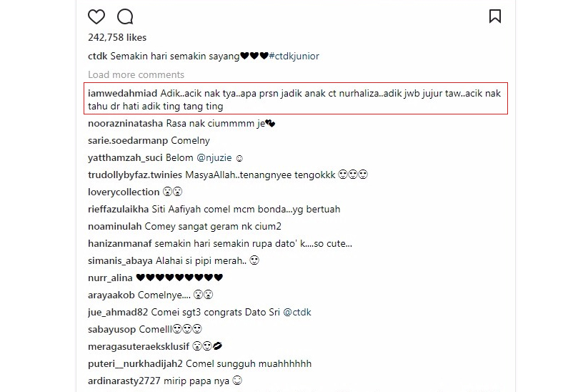This screenshot has width=588, height=392.
Task: Like the post with heart icon
Action: (96, 17)
